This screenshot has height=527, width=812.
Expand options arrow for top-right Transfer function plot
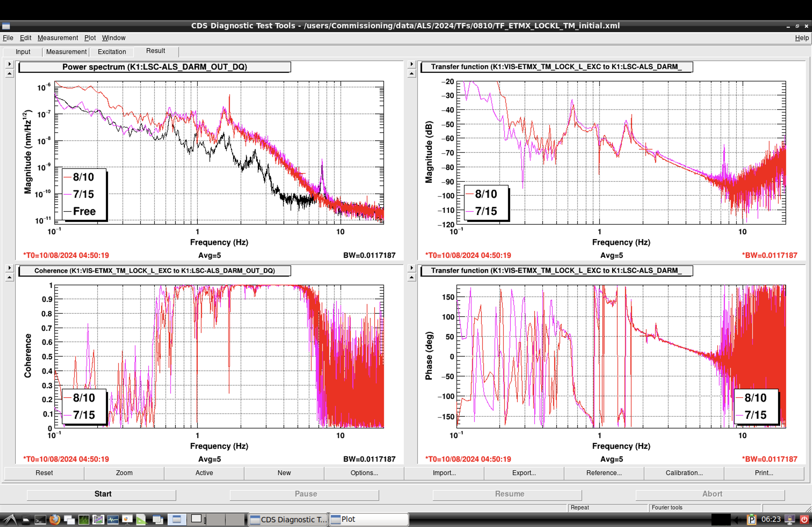[411, 64]
